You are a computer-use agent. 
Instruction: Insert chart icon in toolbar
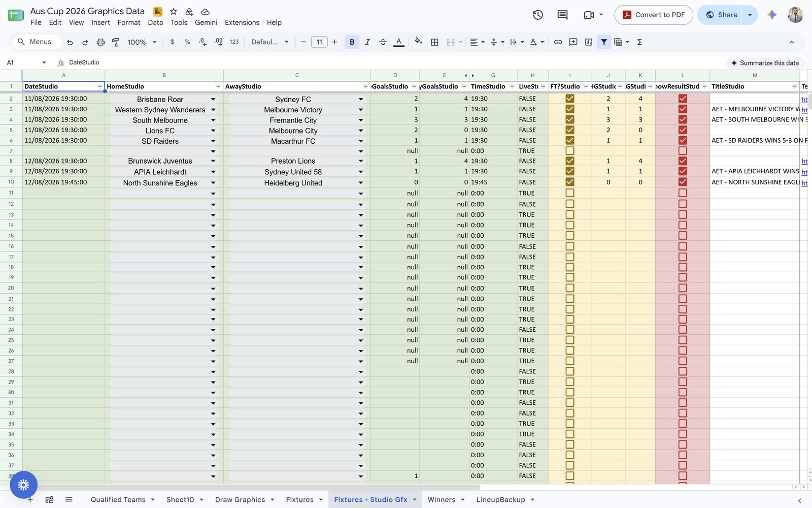point(589,42)
